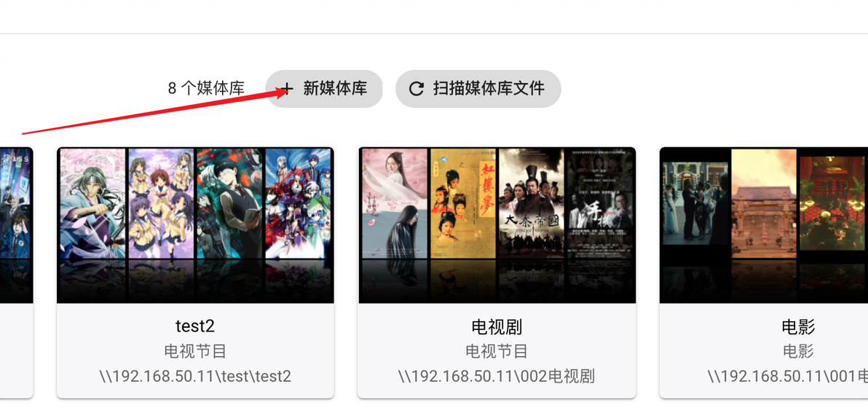Click the samurai with cherry blossoms poster
This screenshot has height=416, width=868.
click(92, 204)
